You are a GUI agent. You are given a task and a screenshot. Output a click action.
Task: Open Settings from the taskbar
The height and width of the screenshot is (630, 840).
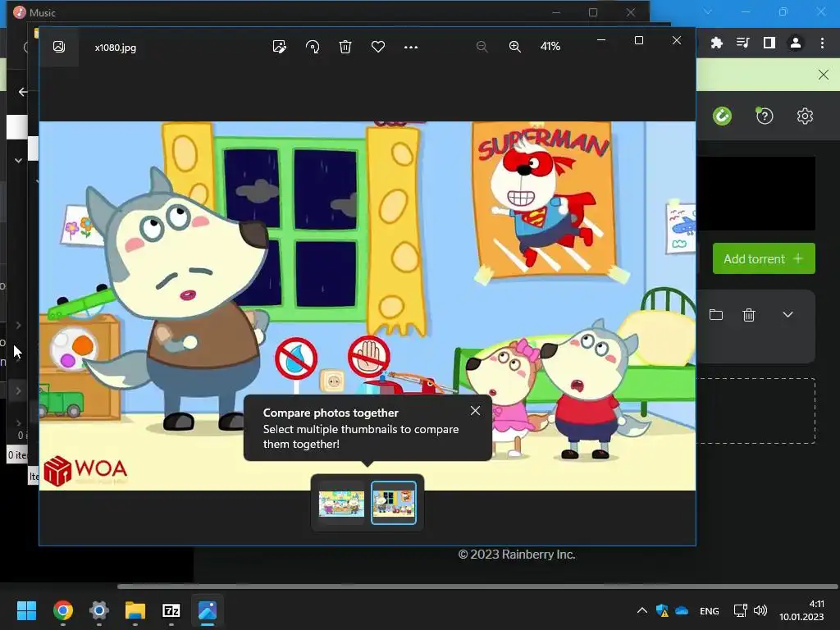(99, 610)
